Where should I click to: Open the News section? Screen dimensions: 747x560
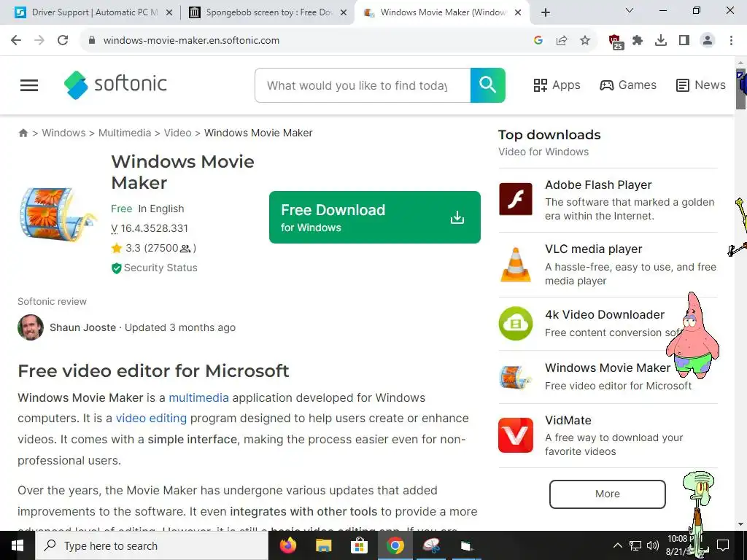(701, 85)
